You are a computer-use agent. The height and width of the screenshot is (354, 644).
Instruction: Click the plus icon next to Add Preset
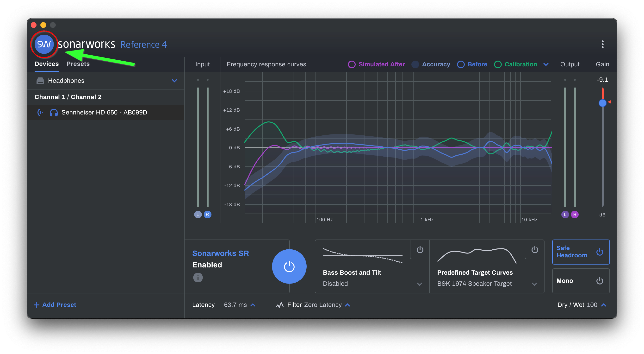coord(37,305)
